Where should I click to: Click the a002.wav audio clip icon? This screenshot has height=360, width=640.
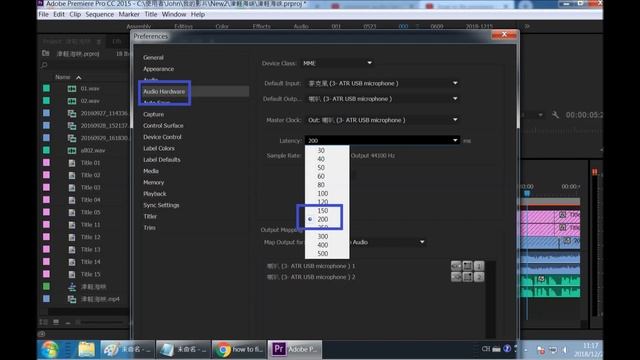tap(72, 150)
